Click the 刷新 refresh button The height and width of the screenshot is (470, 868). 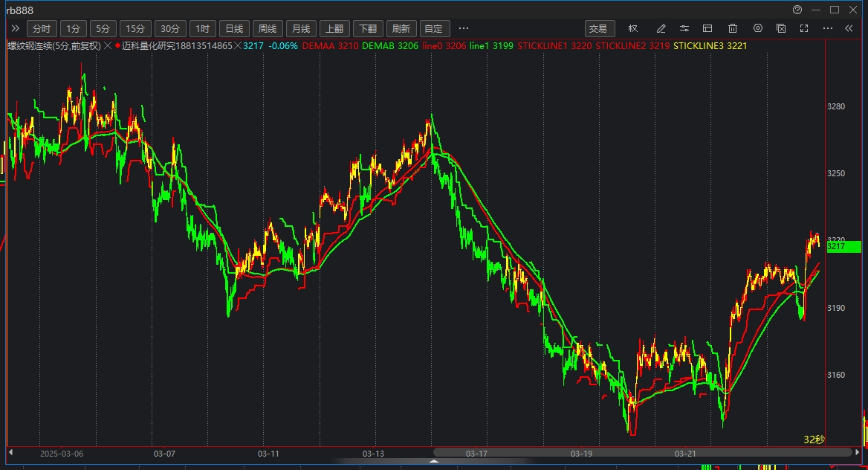(x=401, y=29)
